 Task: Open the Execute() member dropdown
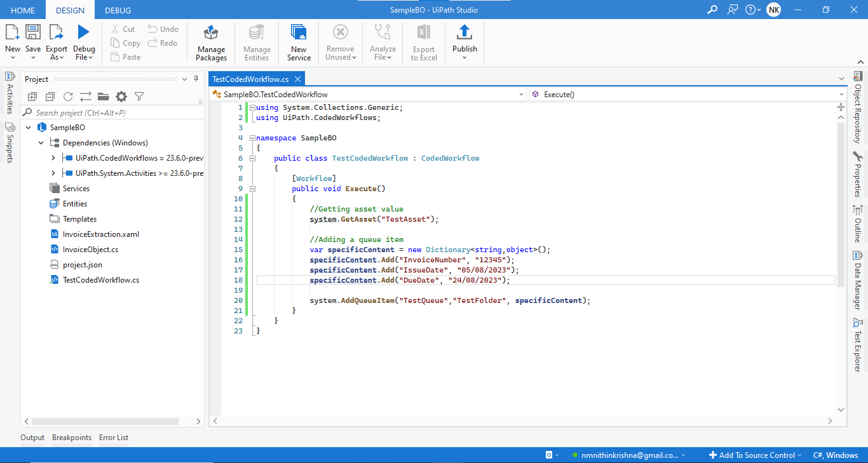tap(688, 94)
